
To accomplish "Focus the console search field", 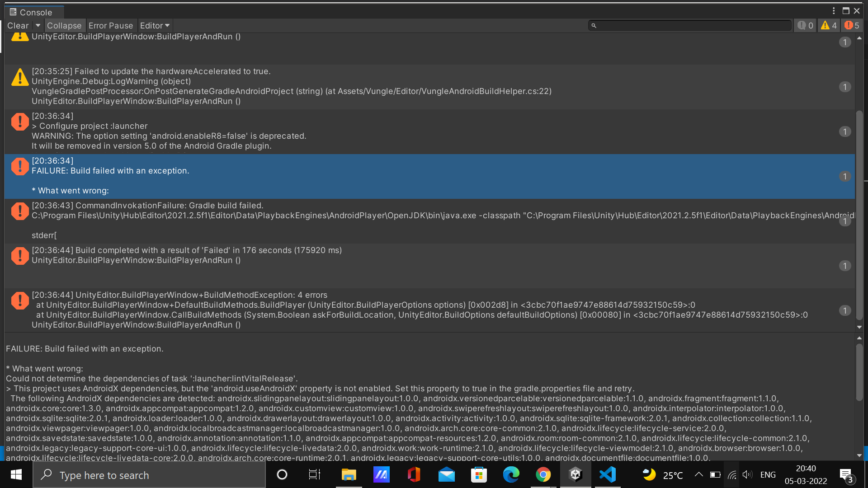I will (x=689, y=26).
